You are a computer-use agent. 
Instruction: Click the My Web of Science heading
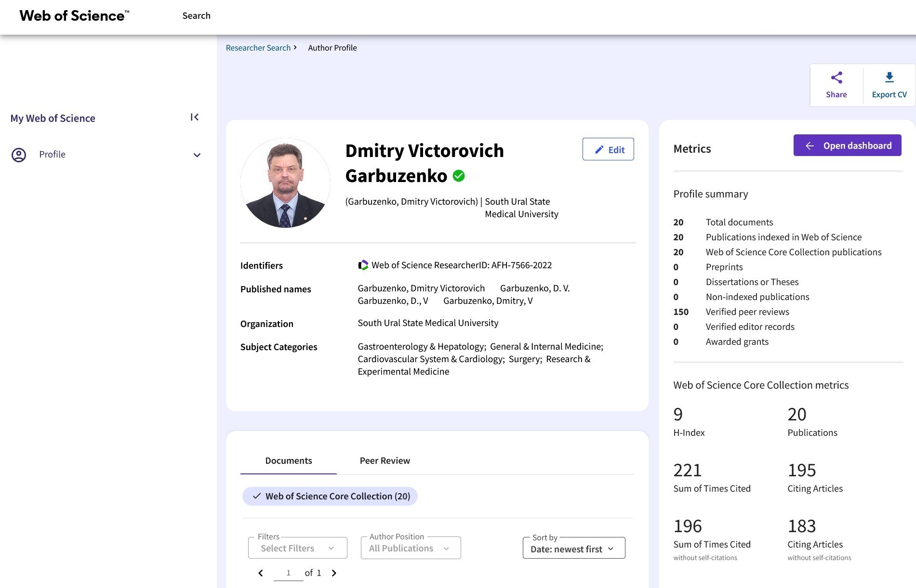(53, 118)
